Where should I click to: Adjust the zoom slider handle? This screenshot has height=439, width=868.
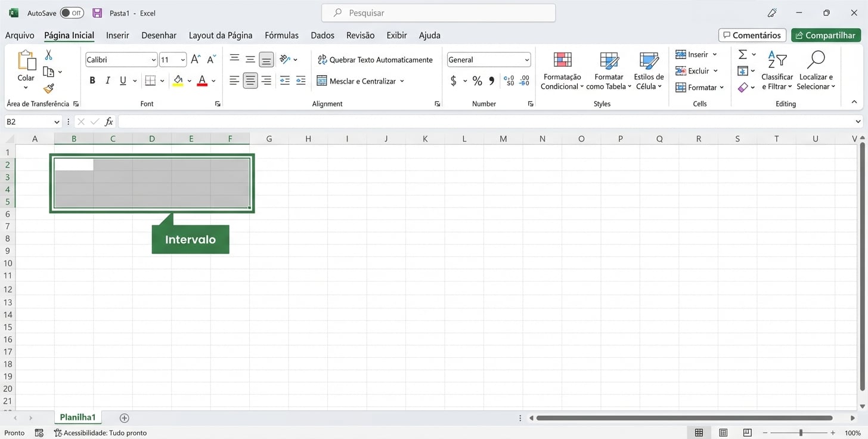coord(801,432)
